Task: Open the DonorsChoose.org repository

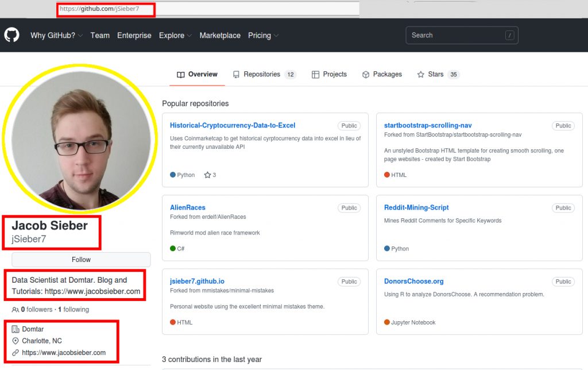Action: [x=413, y=282]
